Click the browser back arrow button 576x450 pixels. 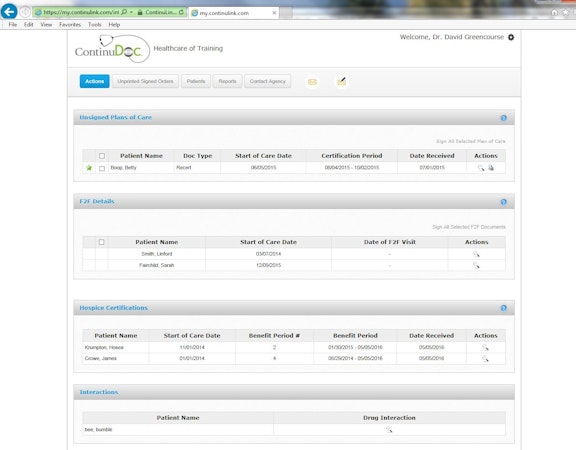(x=9, y=11)
